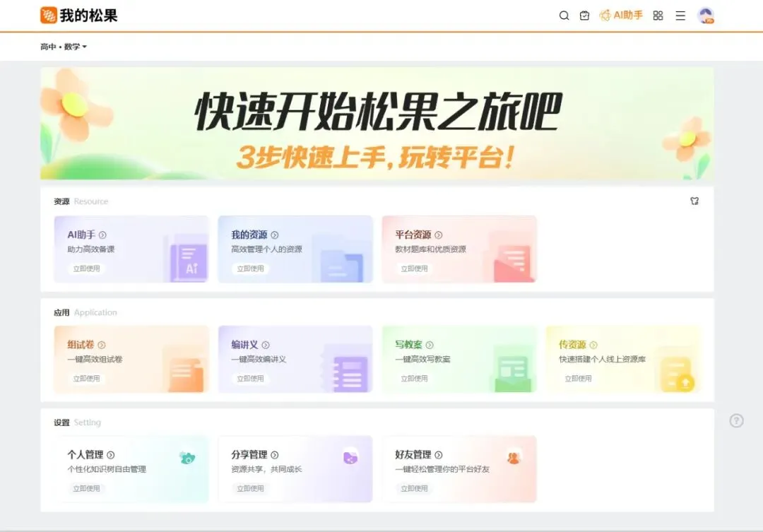
Task: Click the purple notebook icon on 编讲义 card
Action: click(350, 374)
